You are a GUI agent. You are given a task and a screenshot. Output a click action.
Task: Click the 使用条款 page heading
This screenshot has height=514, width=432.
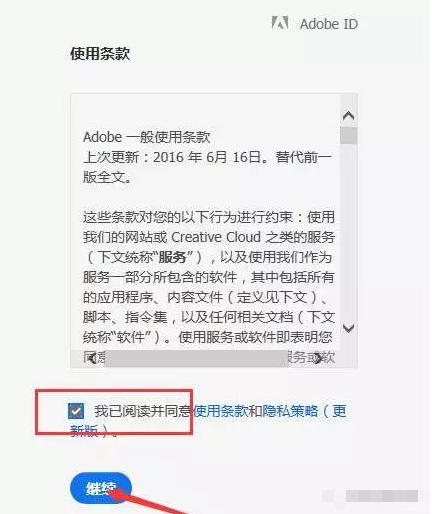pos(100,54)
